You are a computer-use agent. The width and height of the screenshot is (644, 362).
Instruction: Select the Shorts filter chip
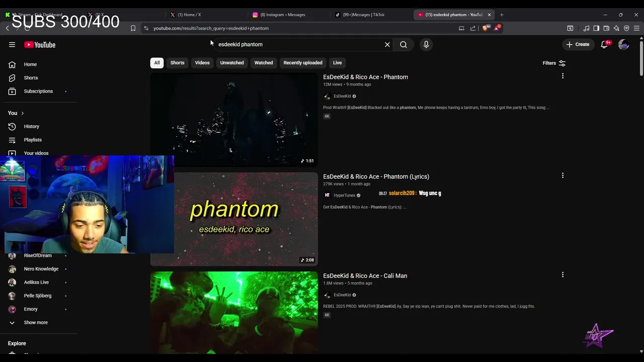[177, 63]
